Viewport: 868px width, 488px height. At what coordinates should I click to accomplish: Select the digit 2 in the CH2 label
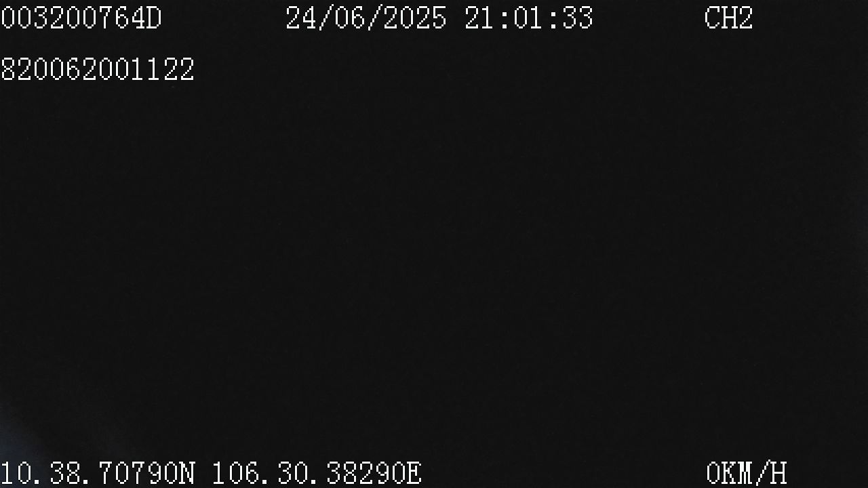[746, 18]
